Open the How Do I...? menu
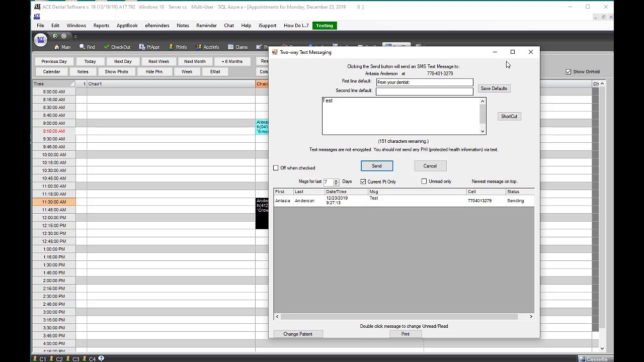 click(x=296, y=26)
